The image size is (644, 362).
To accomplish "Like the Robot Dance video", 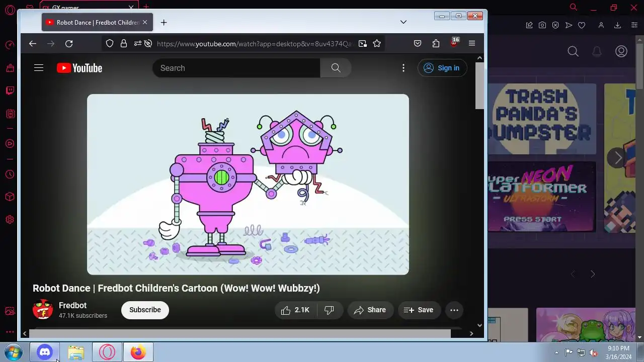I will point(295,310).
